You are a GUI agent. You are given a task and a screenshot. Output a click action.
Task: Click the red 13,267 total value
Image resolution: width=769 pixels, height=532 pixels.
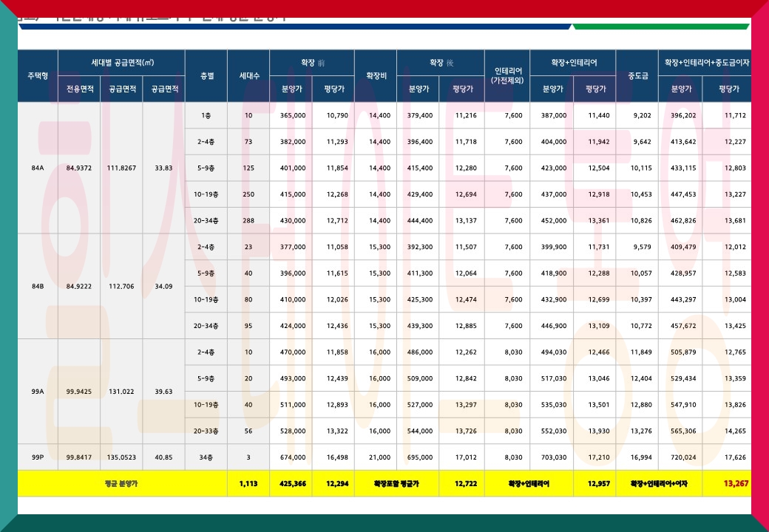click(x=736, y=483)
